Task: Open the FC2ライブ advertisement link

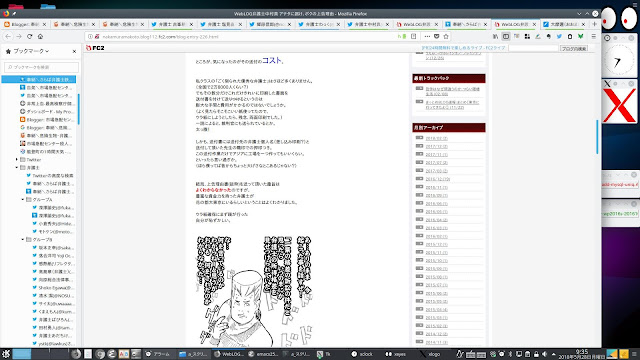Action: coord(463,48)
